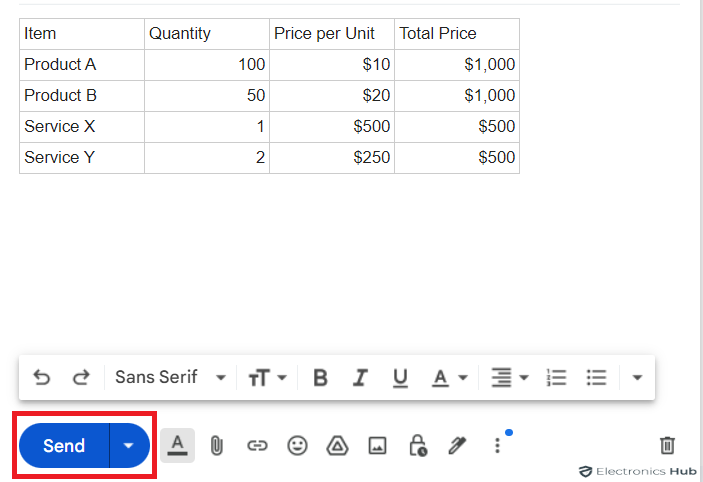This screenshot has width=703, height=482.
Task: Insert a link with the chain icon
Action: (257, 446)
